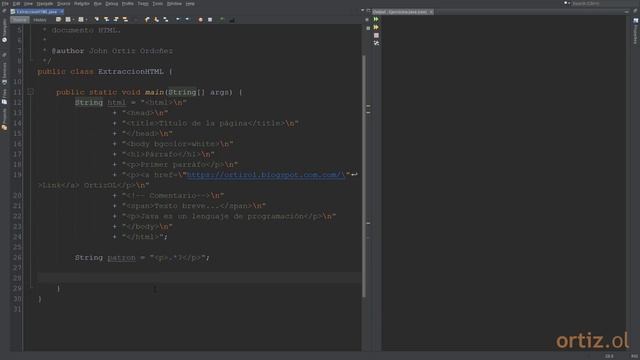The height and width of the screenshot is (360, 640).
Task: Collapse the main method fold at line 11
Action: coord(30,92)
